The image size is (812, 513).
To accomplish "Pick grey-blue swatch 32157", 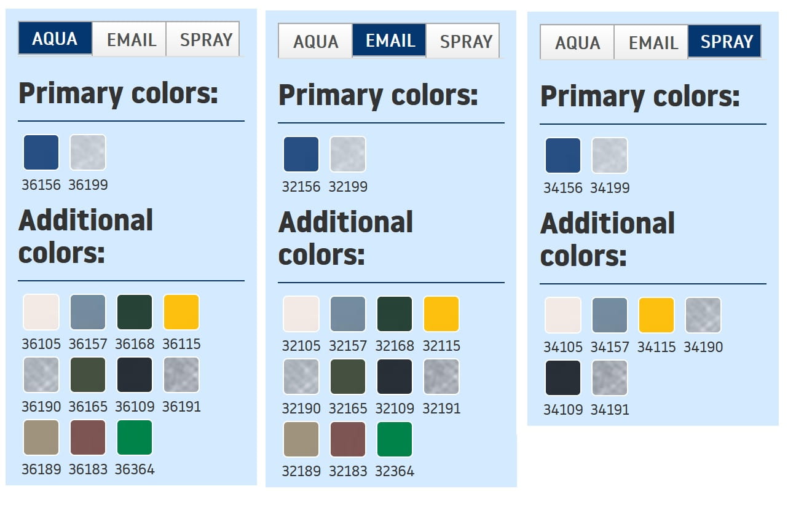I will click(x=348, y=314).
